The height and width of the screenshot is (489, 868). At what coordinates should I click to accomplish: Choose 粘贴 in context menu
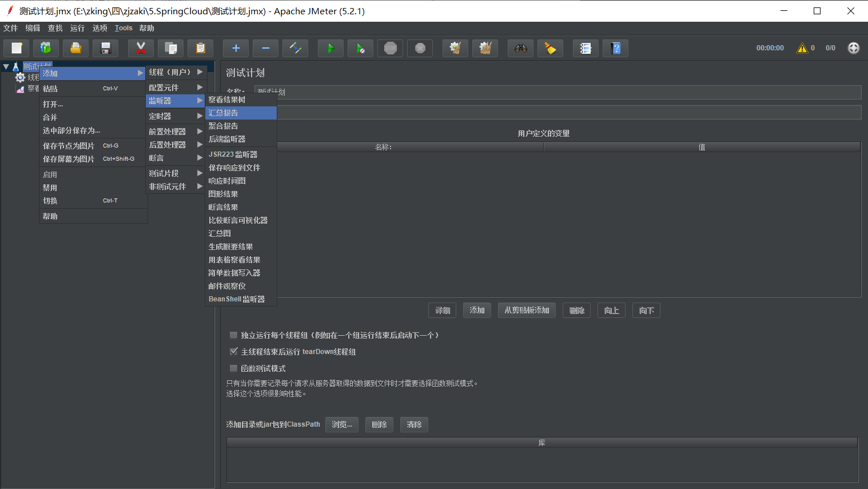point(93,89)
